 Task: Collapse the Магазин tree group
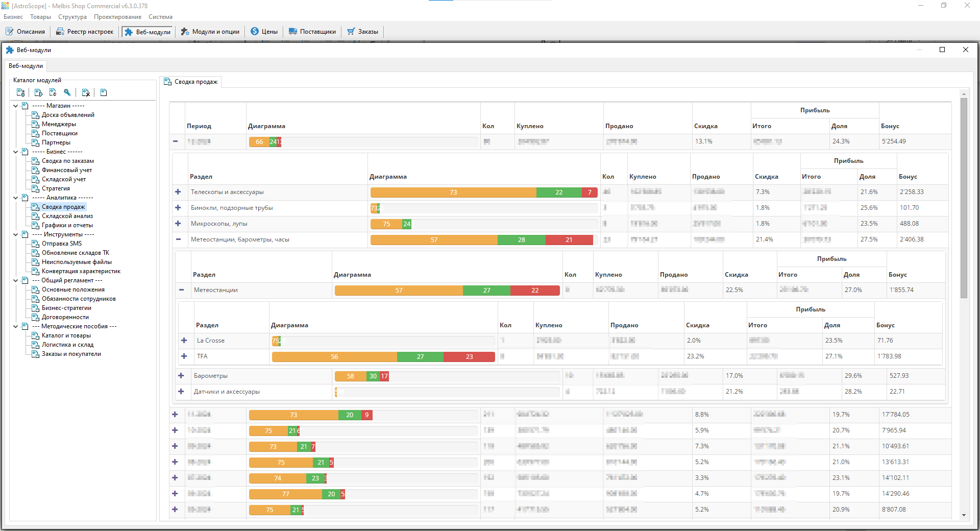point(15,106)
